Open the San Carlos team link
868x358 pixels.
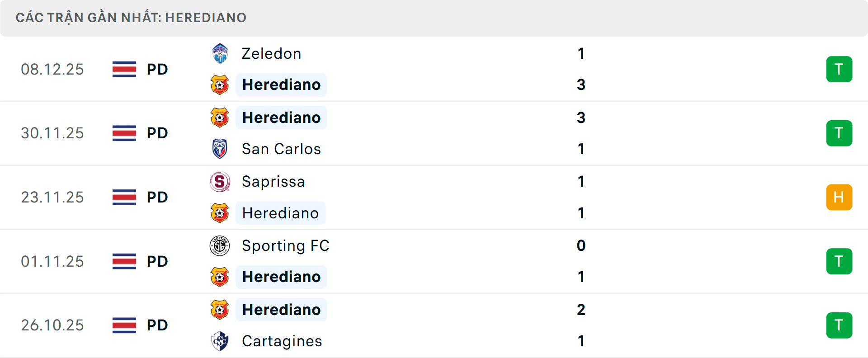click(x=281, y=149)
